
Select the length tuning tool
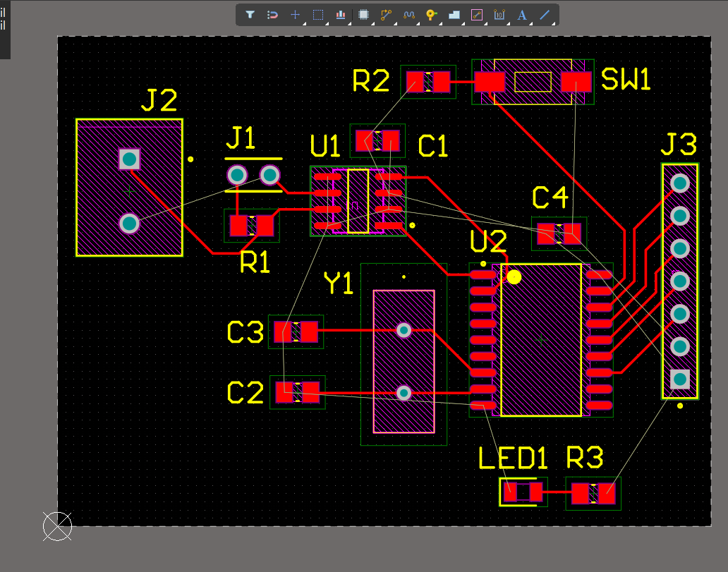[409, 15]
